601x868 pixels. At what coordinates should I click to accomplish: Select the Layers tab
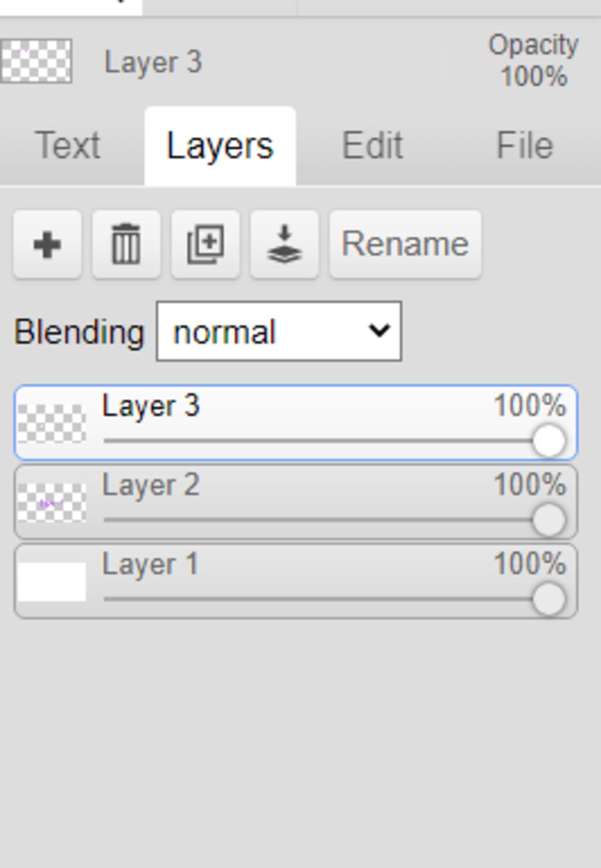[220, 146]
